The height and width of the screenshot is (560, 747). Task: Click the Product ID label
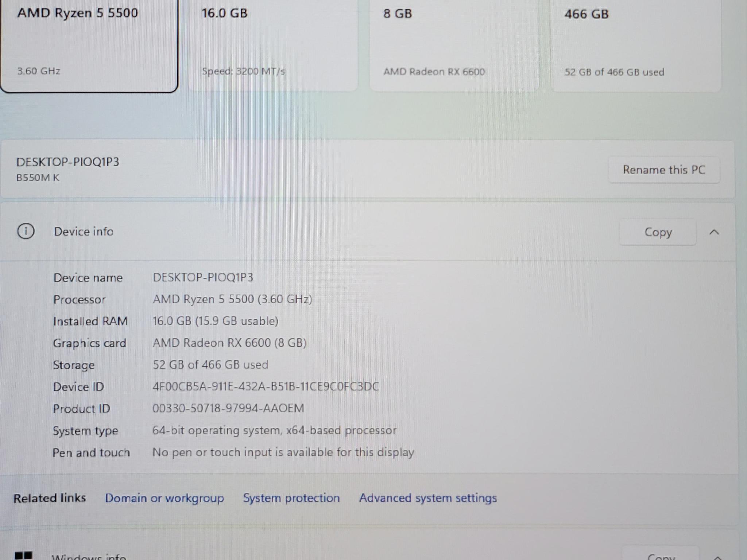(x=81, y=409)
